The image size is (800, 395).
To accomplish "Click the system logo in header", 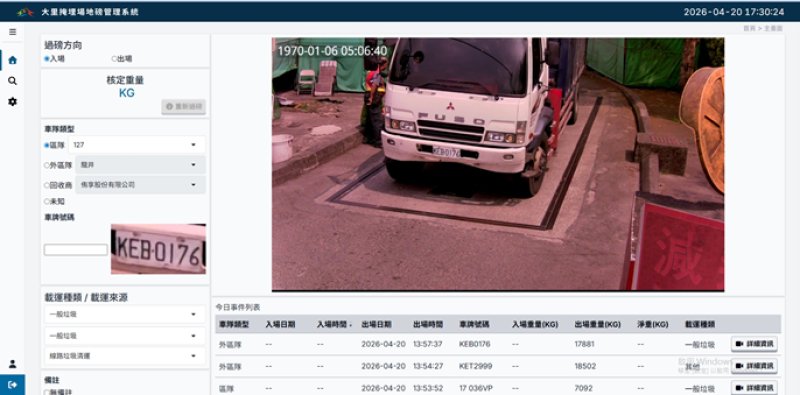I will point(26,12).
